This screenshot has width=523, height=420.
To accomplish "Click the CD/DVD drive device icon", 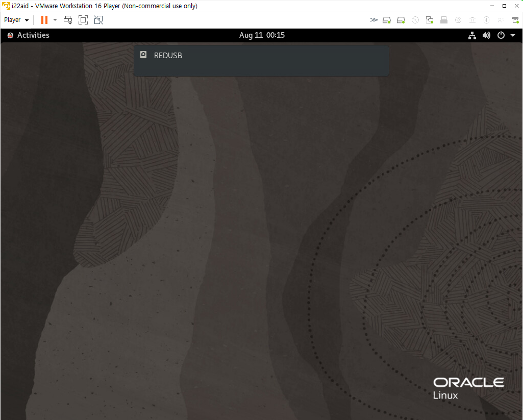I will coord(415,20).
